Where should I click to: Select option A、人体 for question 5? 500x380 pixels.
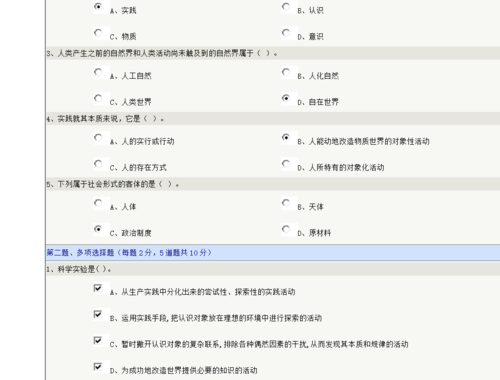click(98, 203)
